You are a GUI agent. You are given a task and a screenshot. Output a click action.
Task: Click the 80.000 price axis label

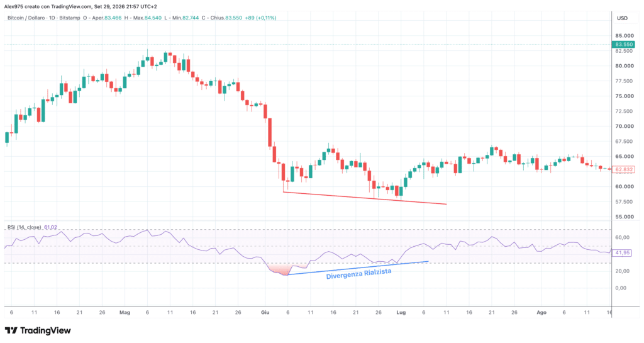[x=625, y=65]
